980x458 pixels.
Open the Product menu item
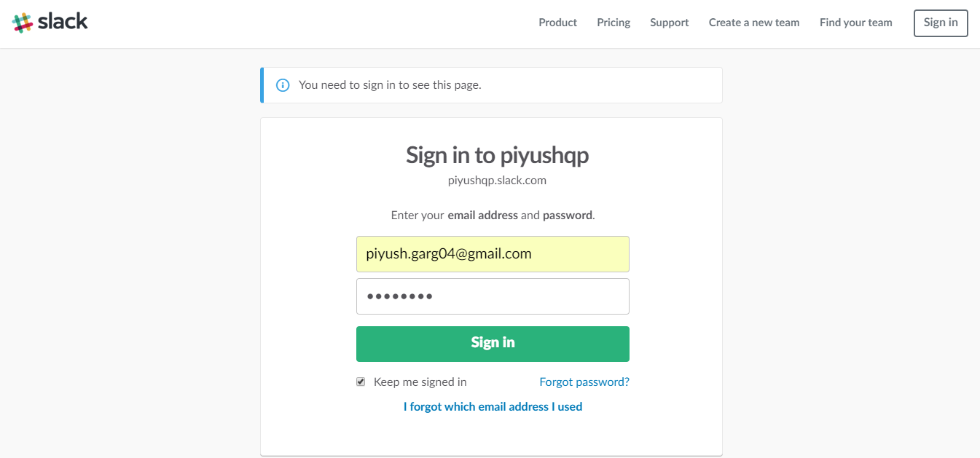coord(557,23)
